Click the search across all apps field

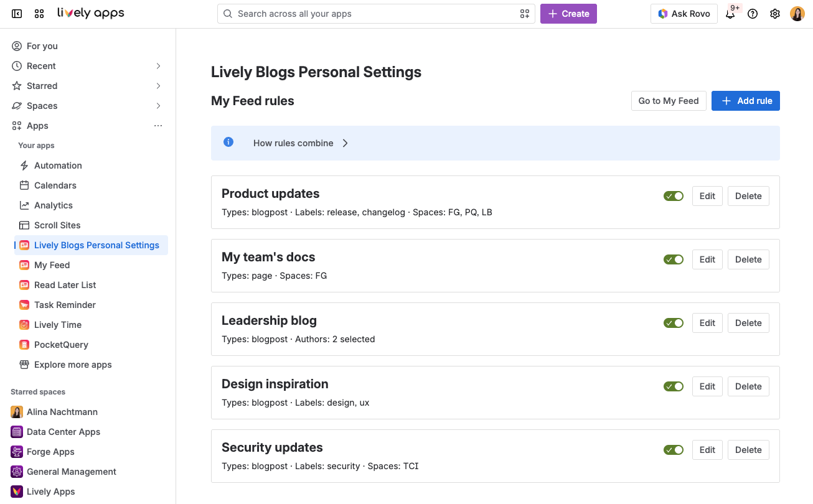click(x=376, y=14)
